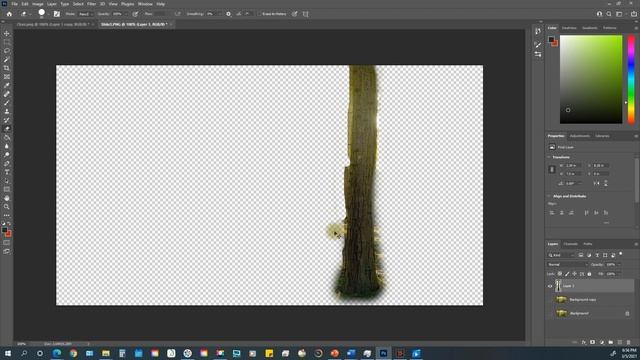The height and width of the screenshot is (360, 640).
Task: Open the File menu
Action: pos(15,4)
